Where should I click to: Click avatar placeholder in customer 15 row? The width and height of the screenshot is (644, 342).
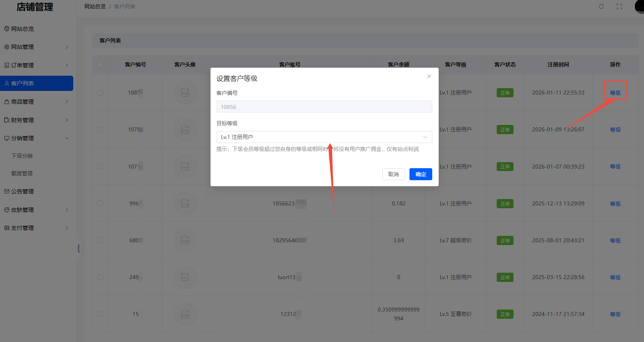[x=185, y=314]
